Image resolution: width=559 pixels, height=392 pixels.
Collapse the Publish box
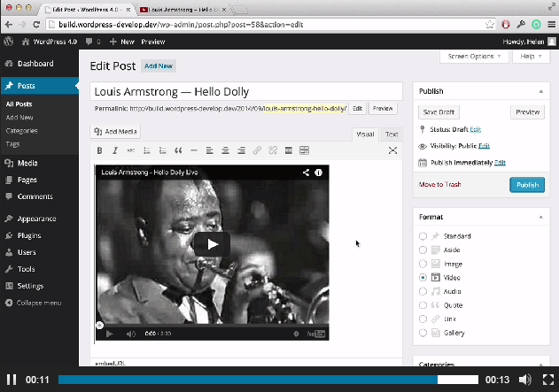point(540,91)
